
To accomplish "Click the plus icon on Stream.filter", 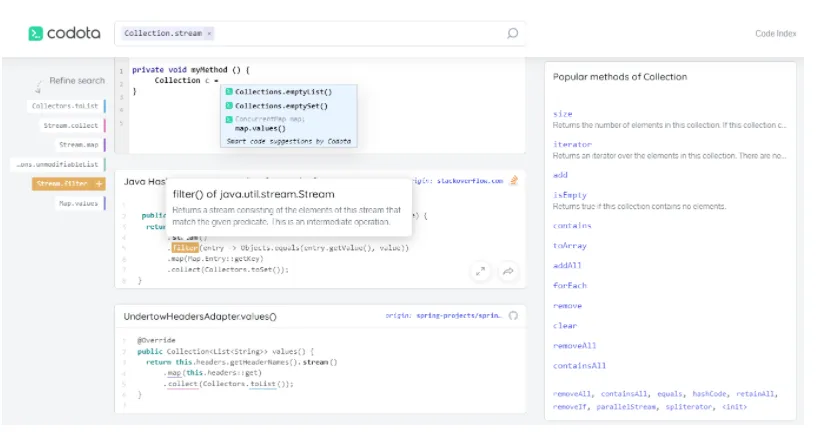I will coord(98,184).
